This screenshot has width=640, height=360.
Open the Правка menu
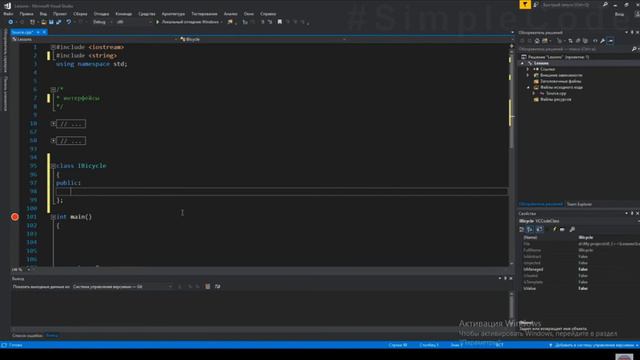pyautogui.click(x=27, y=14)
